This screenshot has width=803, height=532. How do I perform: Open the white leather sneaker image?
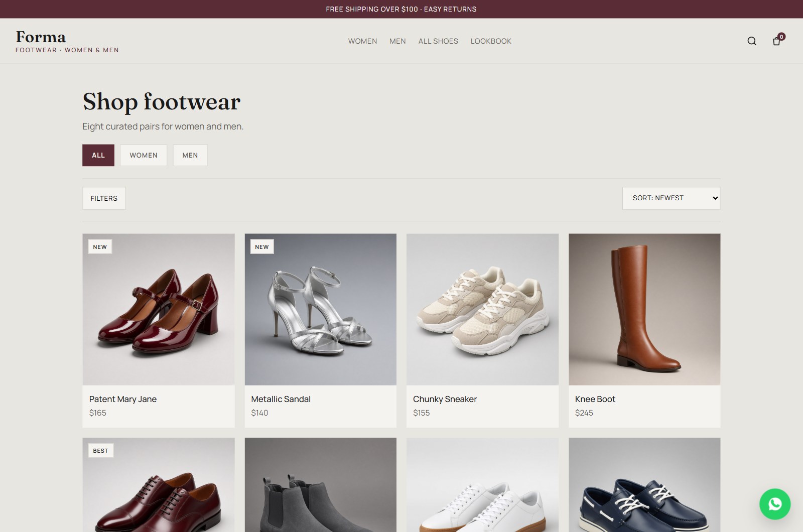click(482, 485)
